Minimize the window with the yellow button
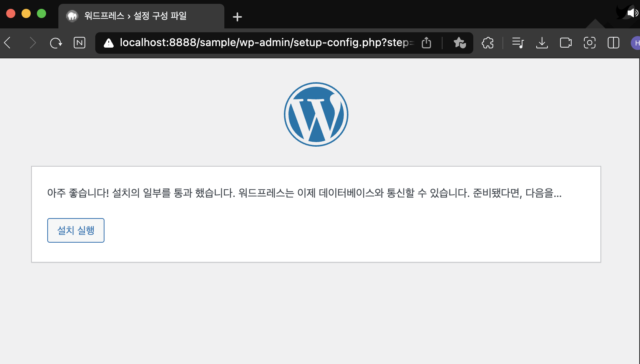Screen dimensions: 640x364 pos(26,13)
